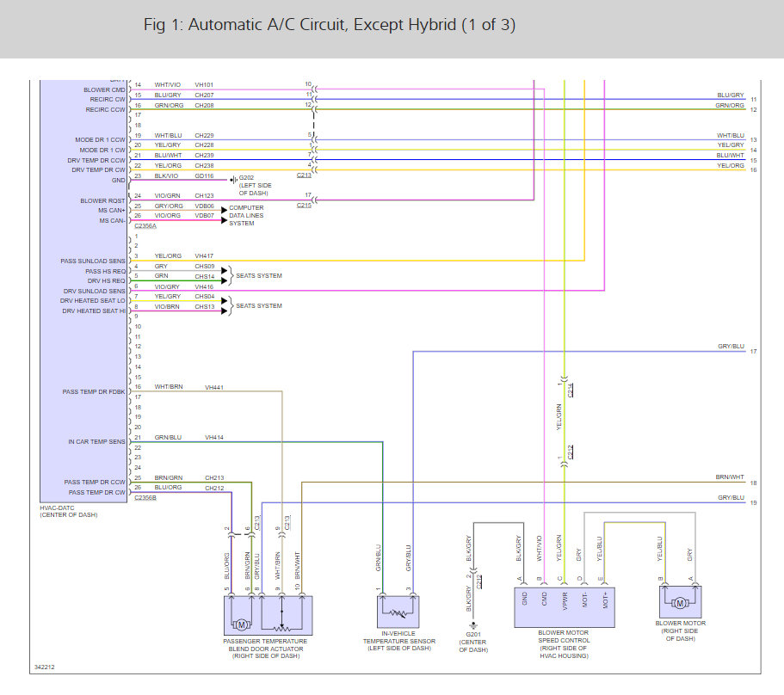The width and height of the screenshot is (784, 695).
Task: Click the BLOWER CMD pin label
Action: point(104,90)
